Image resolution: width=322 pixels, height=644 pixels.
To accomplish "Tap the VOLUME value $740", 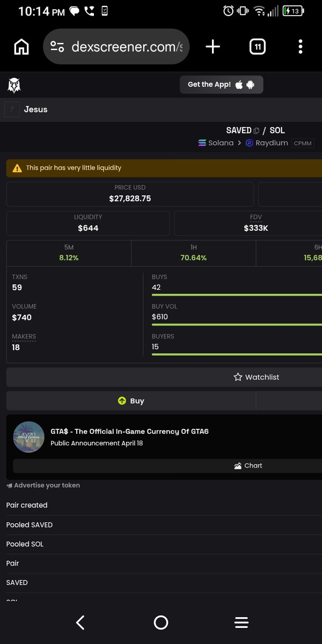I will pos(22,317).
